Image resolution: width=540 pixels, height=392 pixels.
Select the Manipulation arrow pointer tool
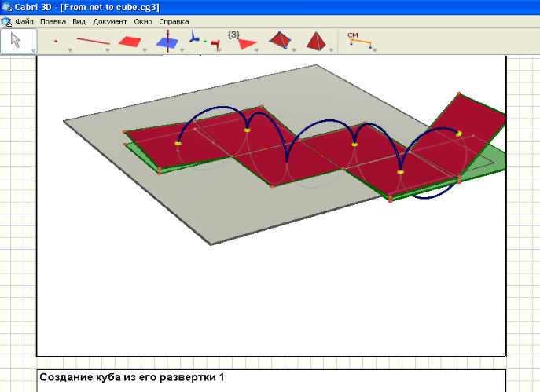[x=16, y=40]
